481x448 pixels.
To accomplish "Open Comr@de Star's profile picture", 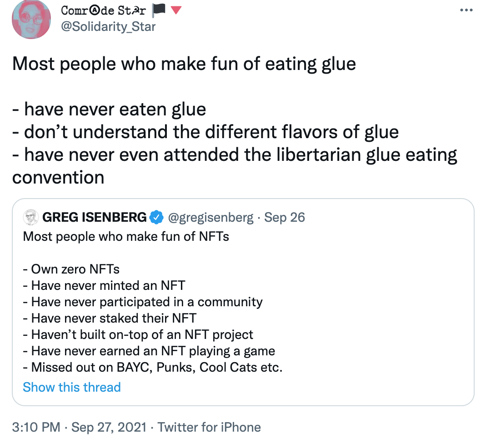I will [x=31, y=20].
